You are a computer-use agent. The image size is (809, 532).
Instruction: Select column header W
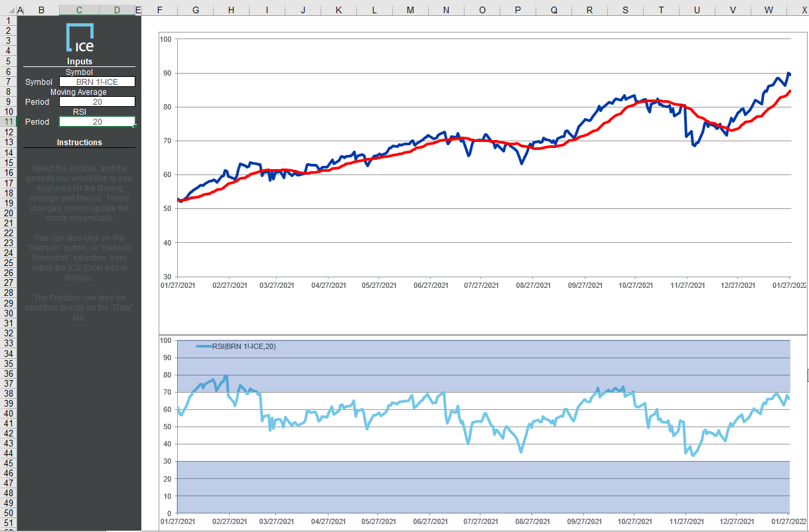point(768,11)
